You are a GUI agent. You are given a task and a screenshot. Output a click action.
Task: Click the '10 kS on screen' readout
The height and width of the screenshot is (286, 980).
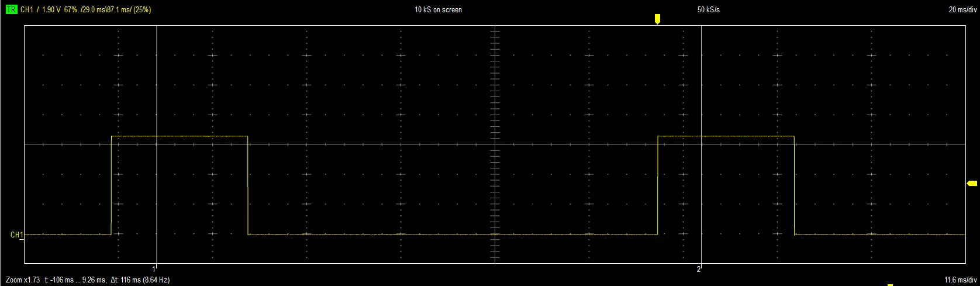[438, 10]
